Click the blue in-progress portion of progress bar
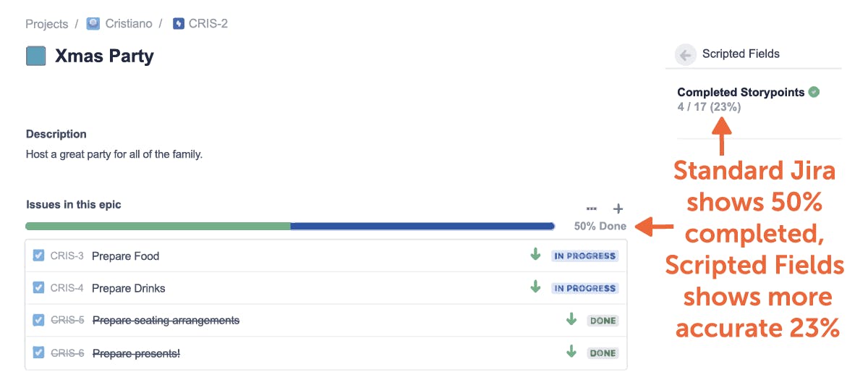868x388 pixels. click(422, 226)
